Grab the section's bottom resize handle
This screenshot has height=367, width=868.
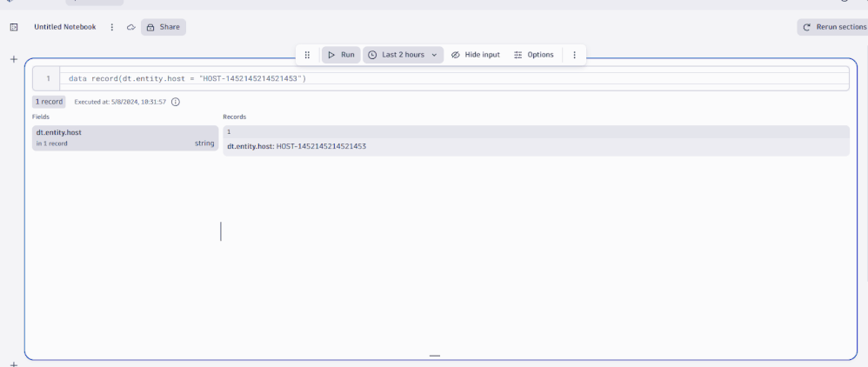tap(434, 356)
